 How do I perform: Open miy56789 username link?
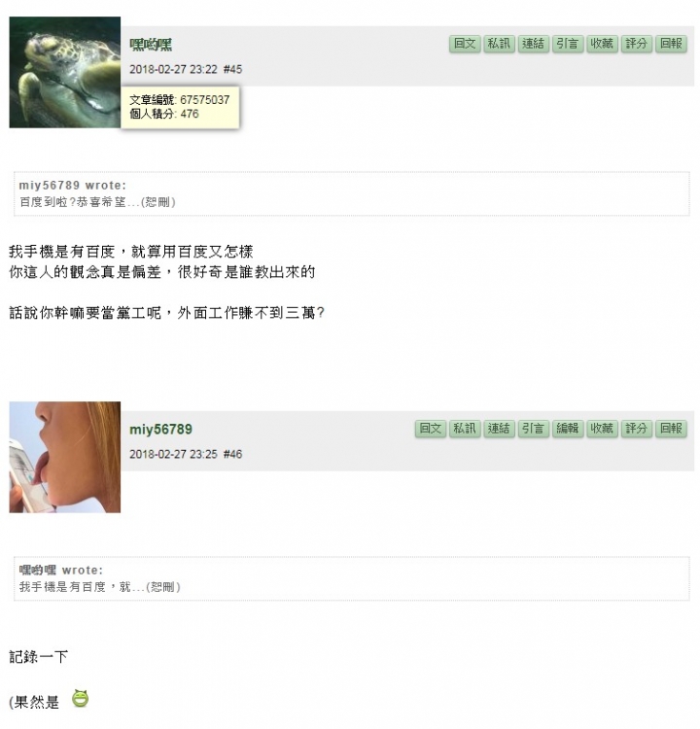(161, 429)
